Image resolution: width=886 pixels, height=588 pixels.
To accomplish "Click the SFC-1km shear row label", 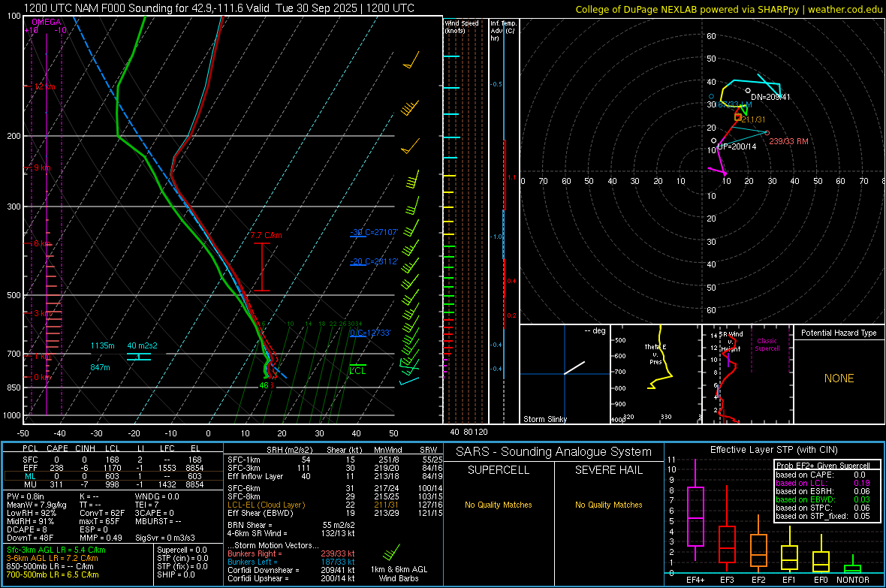I will 243,460.
